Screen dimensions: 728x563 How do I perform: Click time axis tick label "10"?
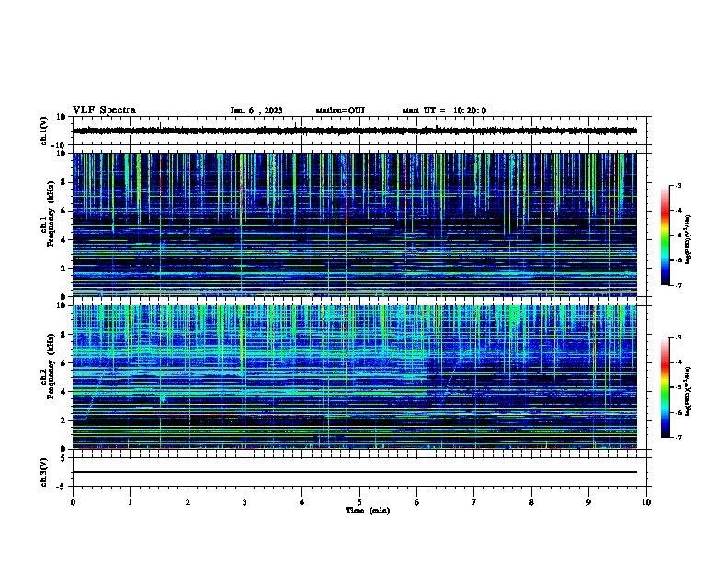click(x=646, y=502)
